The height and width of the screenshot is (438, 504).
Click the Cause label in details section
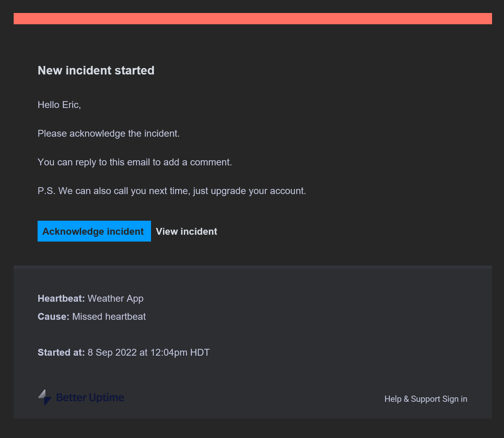(53, 316)
